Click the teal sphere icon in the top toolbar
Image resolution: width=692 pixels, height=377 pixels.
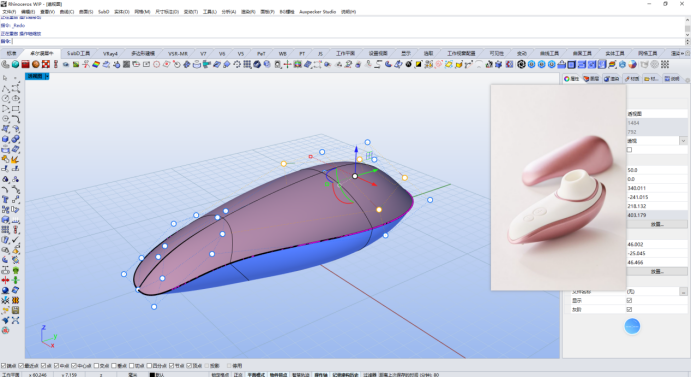(15, 64)
